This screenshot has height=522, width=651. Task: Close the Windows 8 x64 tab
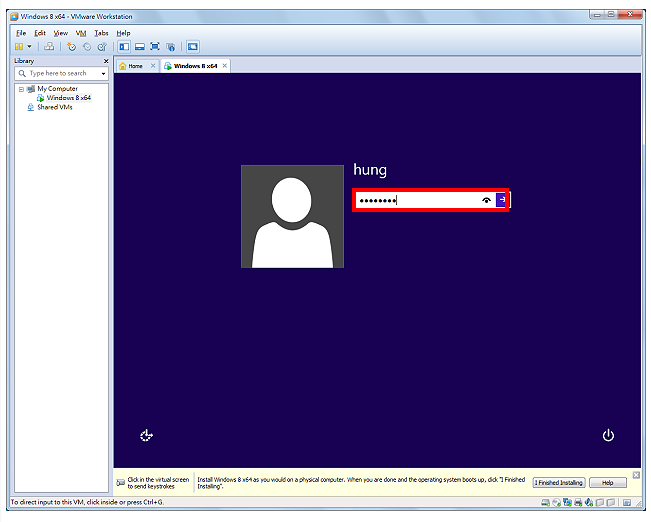click(225, 66)
